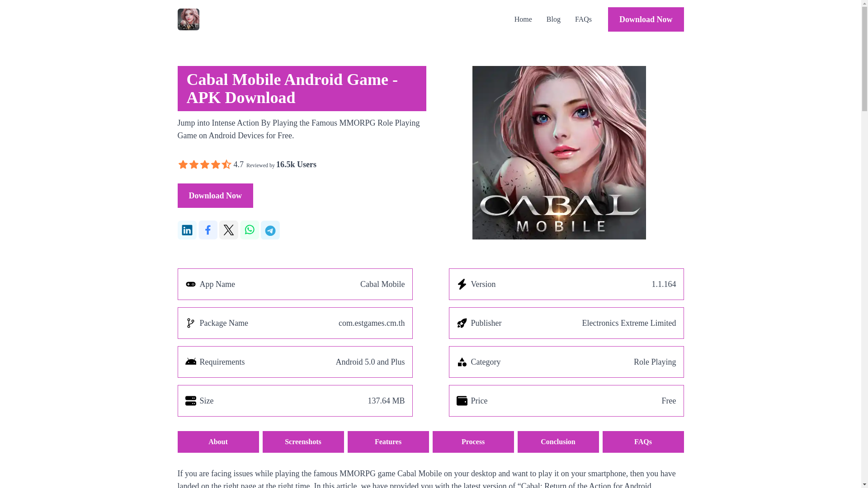The image size is (868, 488).
Task: Click the '4.7' rating value
Action: click(238, 164)
